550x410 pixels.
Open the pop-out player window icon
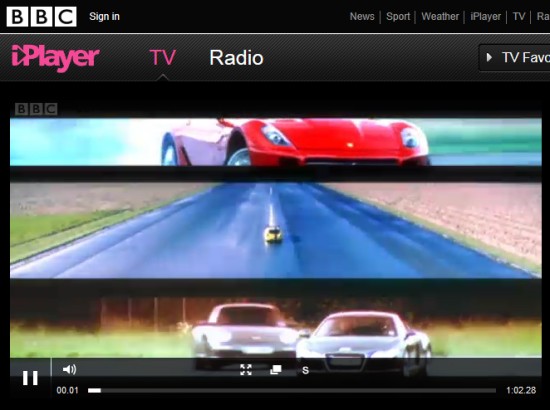[276, 369]
